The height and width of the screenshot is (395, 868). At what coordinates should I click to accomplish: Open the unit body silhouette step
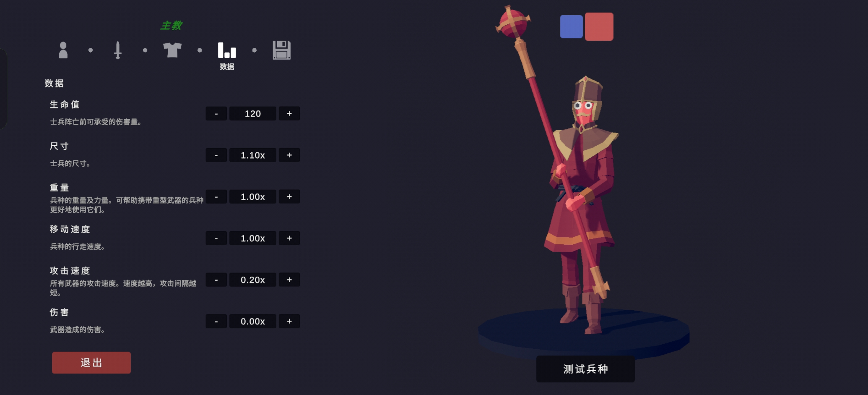coord(63,50)
